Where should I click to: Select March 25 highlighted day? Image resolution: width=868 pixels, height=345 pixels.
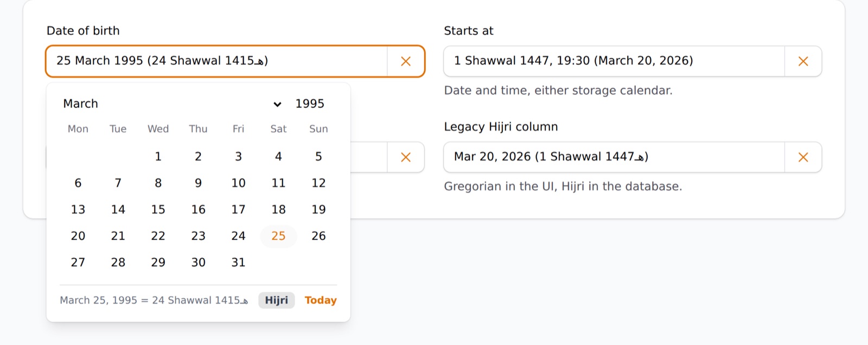[x=278, y=236]
